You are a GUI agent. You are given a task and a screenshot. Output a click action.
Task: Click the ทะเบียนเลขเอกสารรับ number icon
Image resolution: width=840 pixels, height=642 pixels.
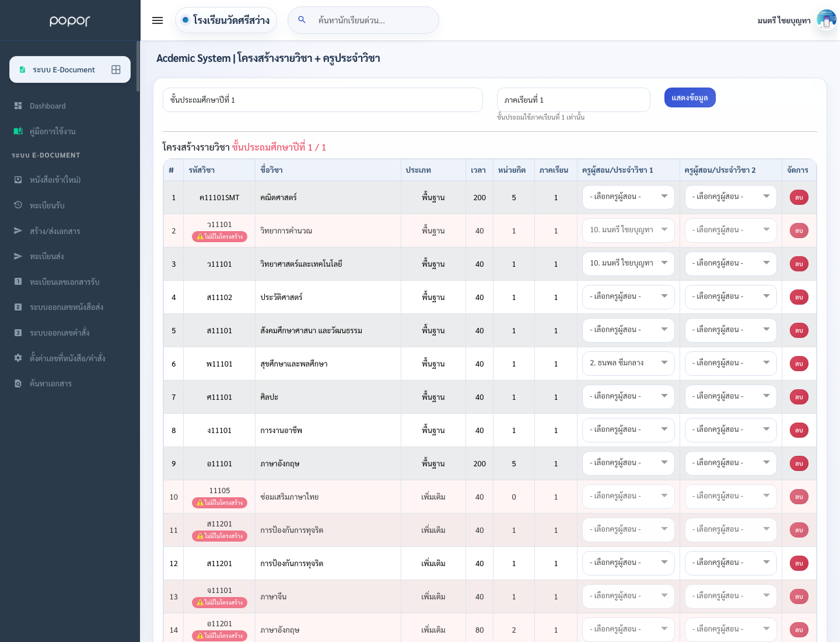click(x=18, y=281)
